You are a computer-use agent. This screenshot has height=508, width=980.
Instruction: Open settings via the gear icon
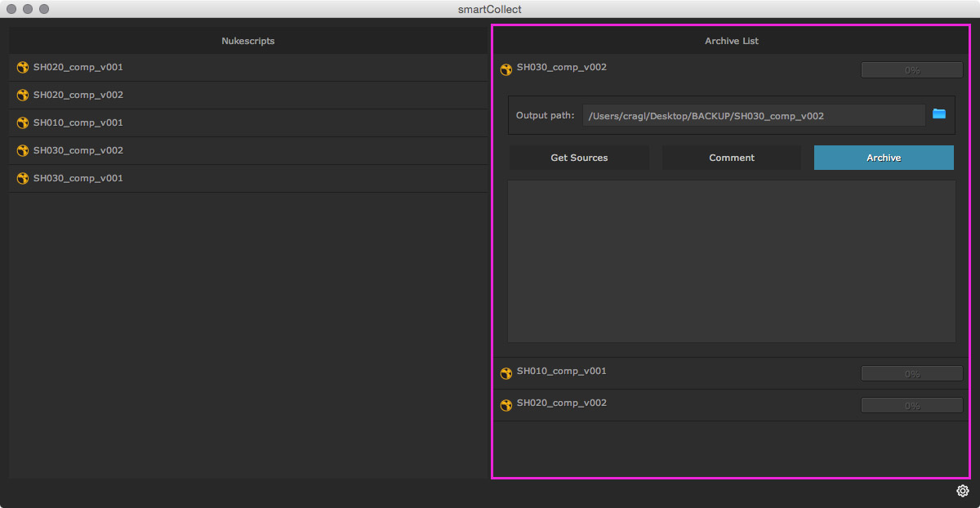click(962, 491)
